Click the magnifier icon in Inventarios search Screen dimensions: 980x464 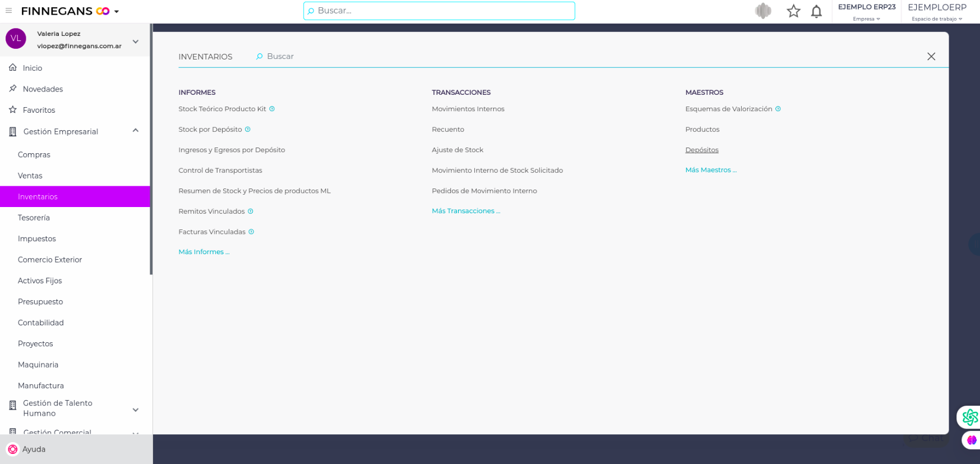260,57
